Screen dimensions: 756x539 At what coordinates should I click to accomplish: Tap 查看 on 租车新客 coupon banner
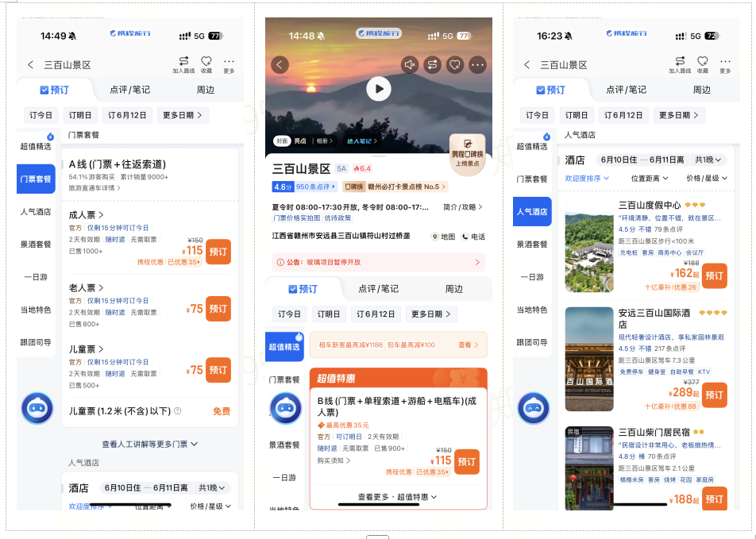[x=469, y=345]
